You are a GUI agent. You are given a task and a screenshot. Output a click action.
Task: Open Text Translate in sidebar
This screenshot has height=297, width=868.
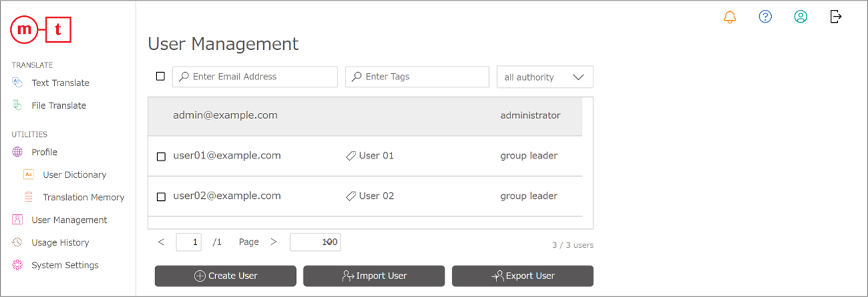60,83
